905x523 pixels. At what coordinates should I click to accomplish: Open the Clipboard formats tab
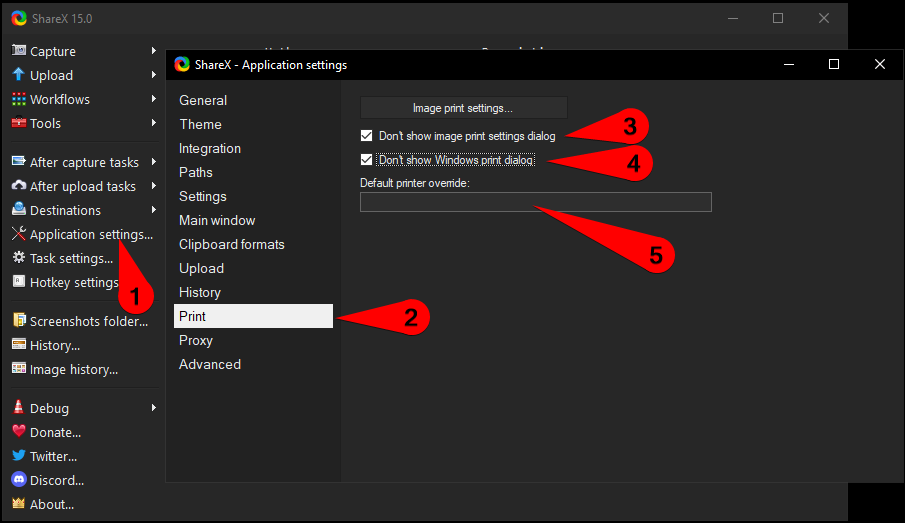[x=253, y=244]
